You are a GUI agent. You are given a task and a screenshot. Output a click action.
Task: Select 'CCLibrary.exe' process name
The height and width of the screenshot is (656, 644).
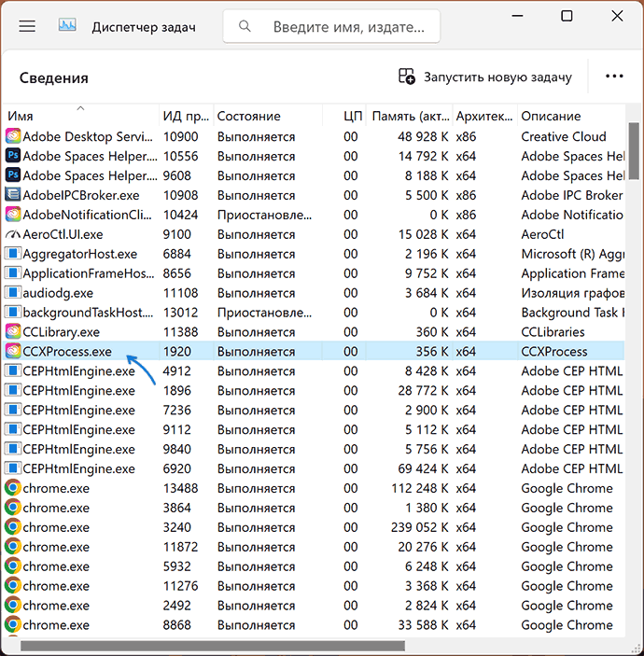coord(61,332)
